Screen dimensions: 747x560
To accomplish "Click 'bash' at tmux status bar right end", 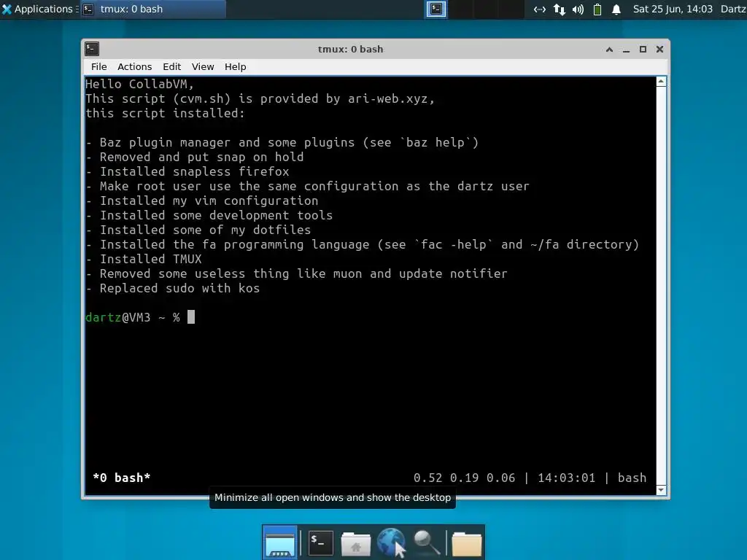I will click(632, 478).
